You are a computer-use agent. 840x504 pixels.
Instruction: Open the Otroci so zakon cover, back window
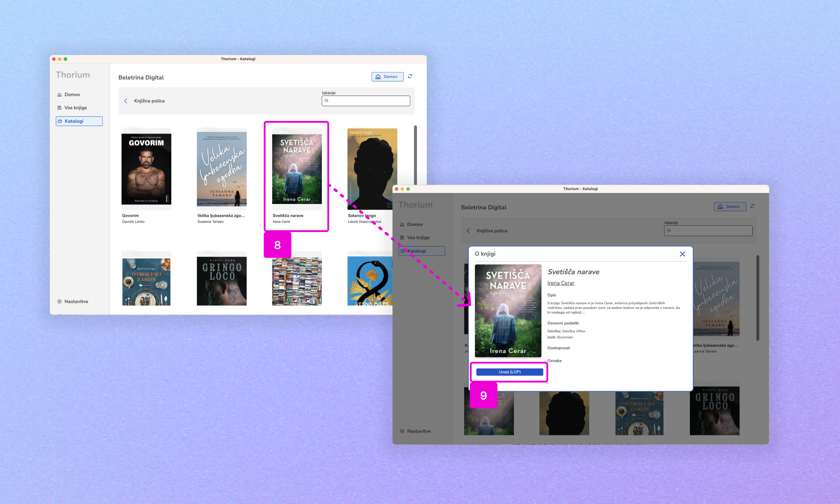[146, 282]
